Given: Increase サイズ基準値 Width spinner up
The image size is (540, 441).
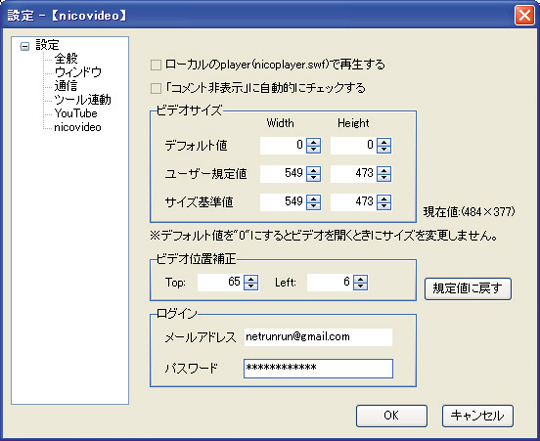Looking at the screenshot, I should [x=313, y=198].
